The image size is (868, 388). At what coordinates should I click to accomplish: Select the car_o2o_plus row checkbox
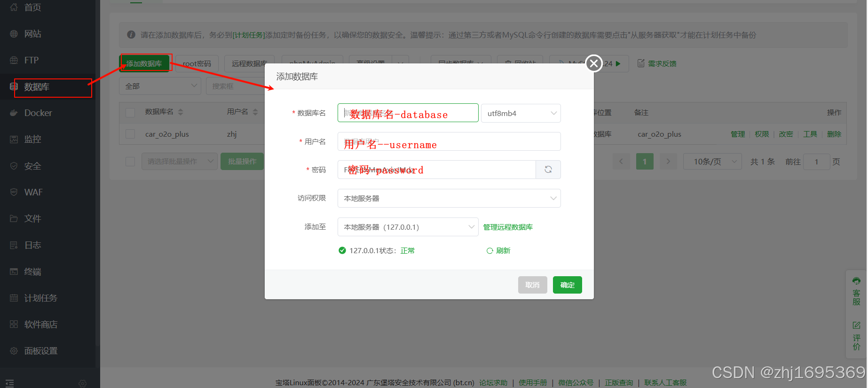[x=130, y=134]
